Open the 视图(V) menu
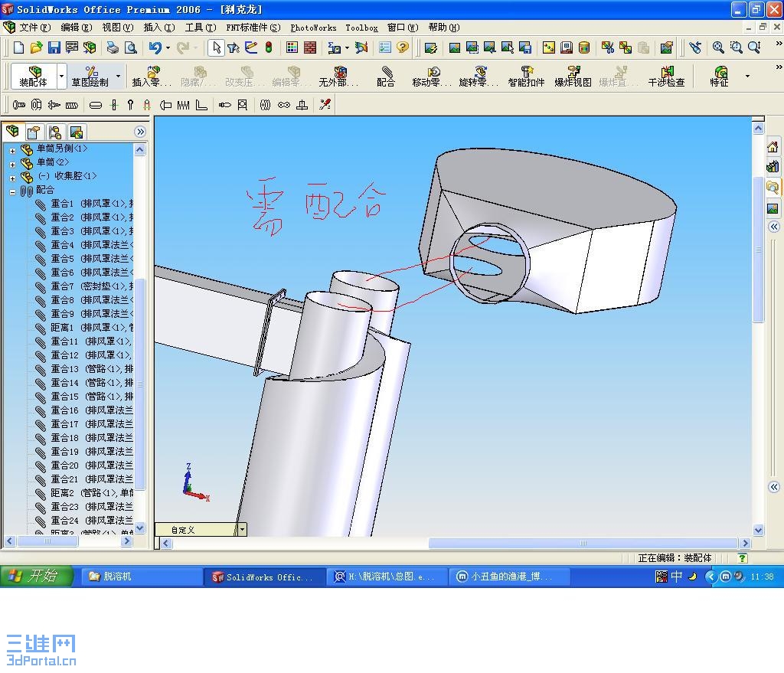 point(117,28)
